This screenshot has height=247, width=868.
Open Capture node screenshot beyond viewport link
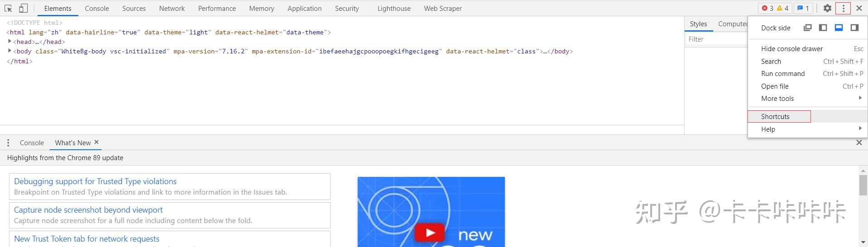(88, 210)
